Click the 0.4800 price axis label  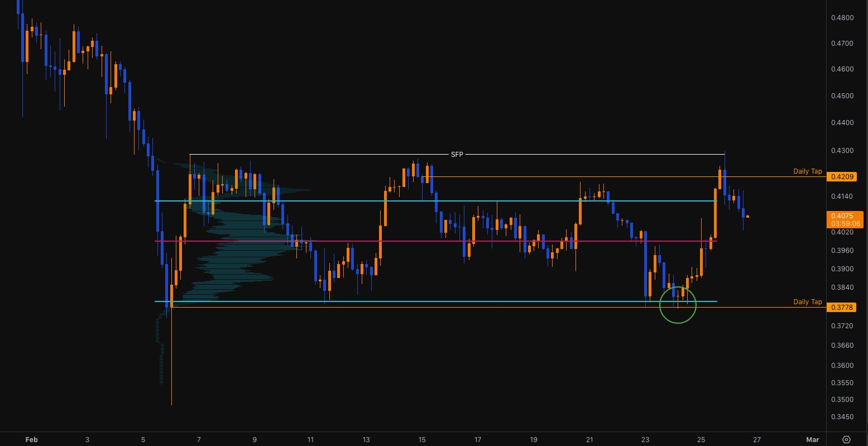click(842, 18)
